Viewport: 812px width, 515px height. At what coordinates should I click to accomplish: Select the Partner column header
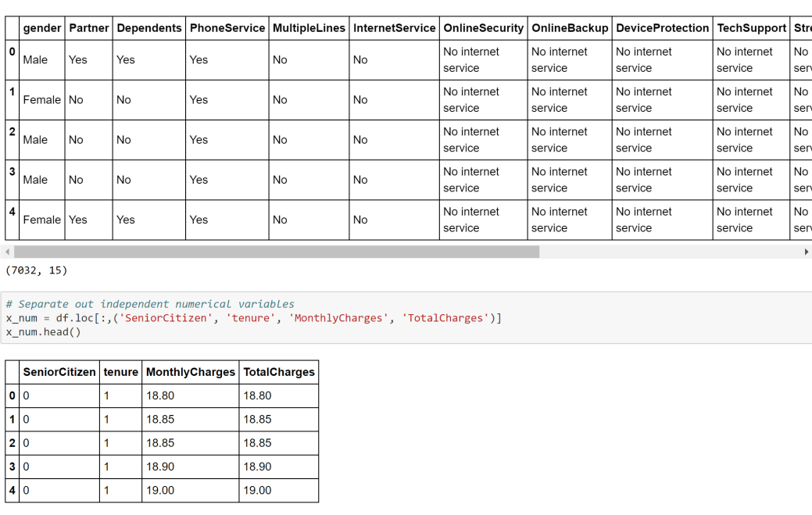tap(88, 28)
